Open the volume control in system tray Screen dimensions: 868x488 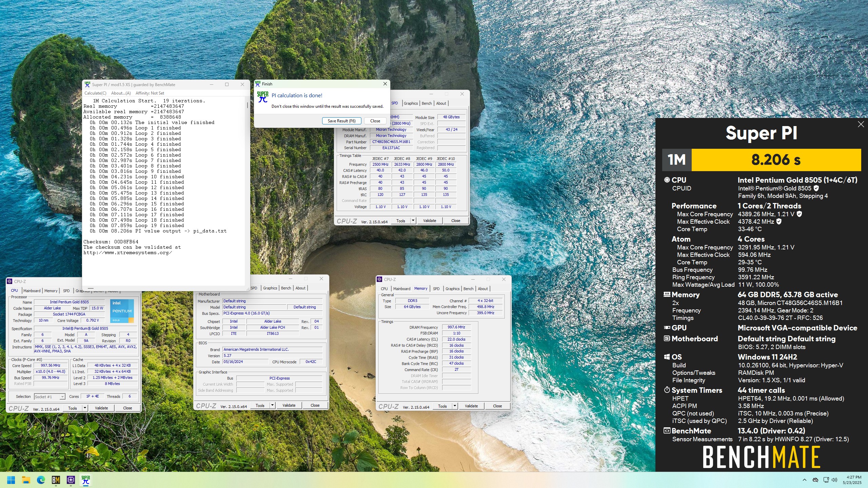point(834,480)
